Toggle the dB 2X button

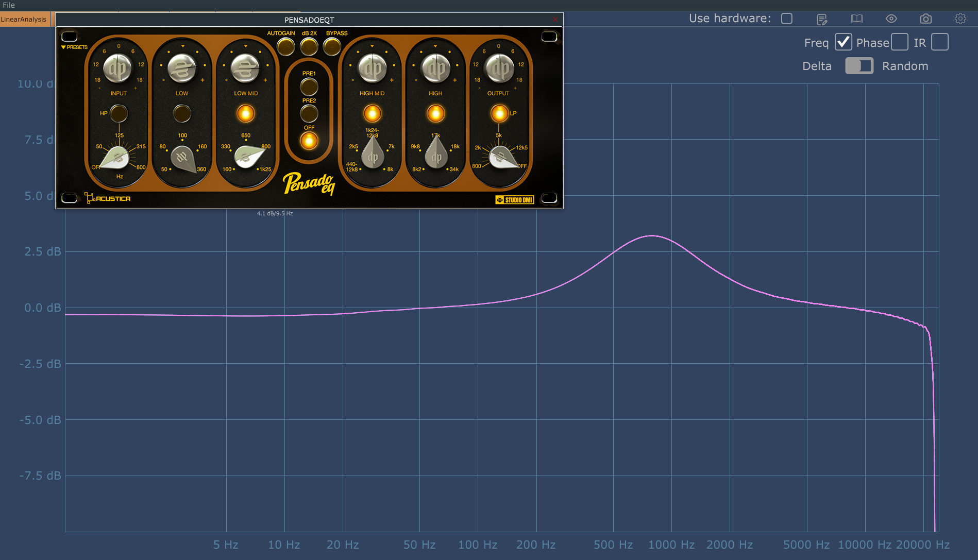pyautogui.click(x=309, y=47)
